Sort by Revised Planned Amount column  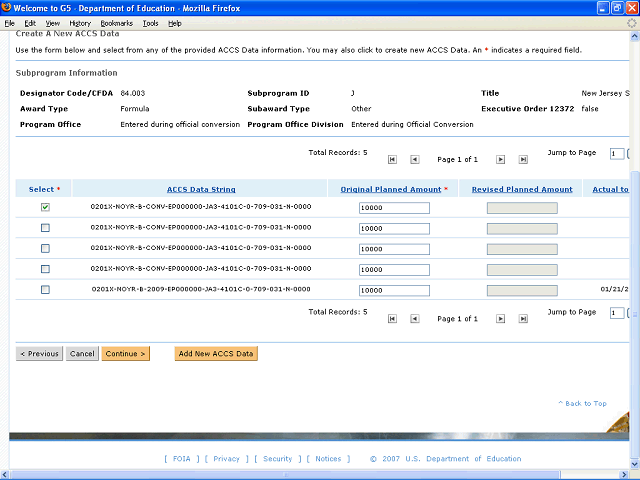click(x=522, y=189)
